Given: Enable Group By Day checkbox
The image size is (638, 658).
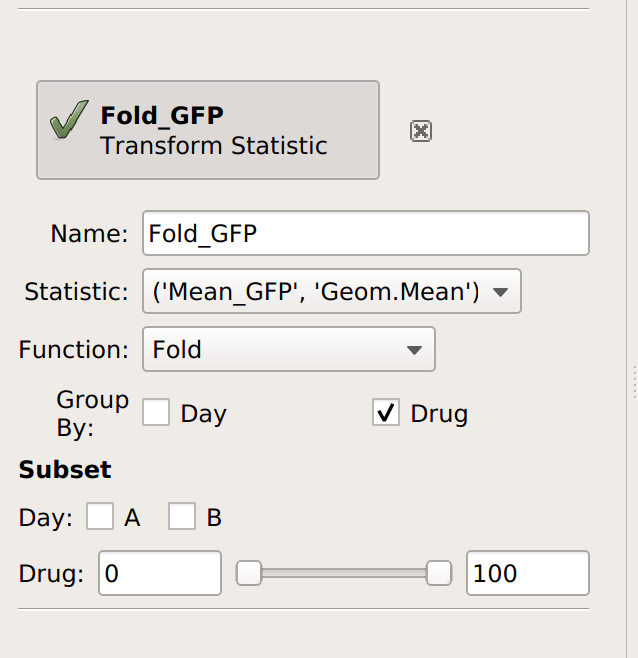Looking at the screenshot, I should [x=156, y=412].
